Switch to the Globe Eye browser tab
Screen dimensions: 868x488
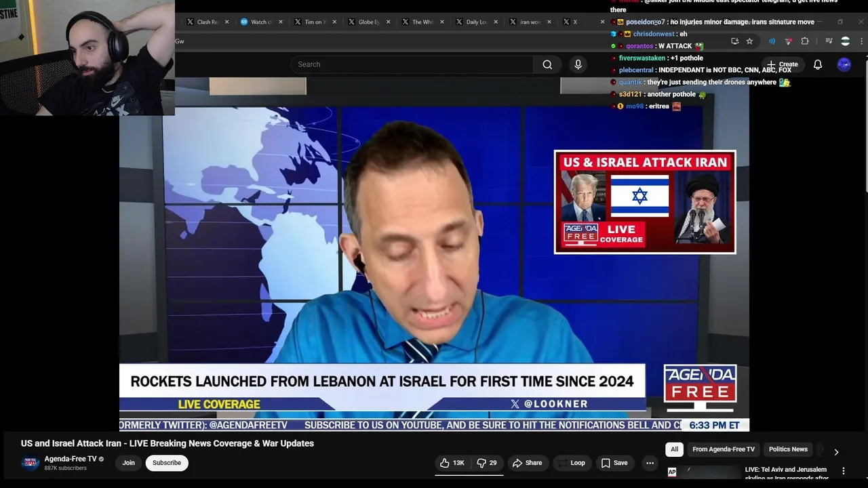[369, 22]
